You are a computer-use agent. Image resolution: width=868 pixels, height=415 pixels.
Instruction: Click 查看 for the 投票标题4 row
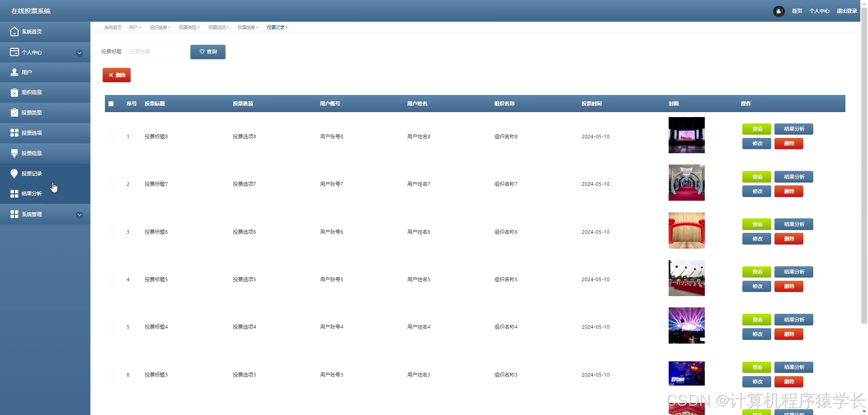point(757,320)
